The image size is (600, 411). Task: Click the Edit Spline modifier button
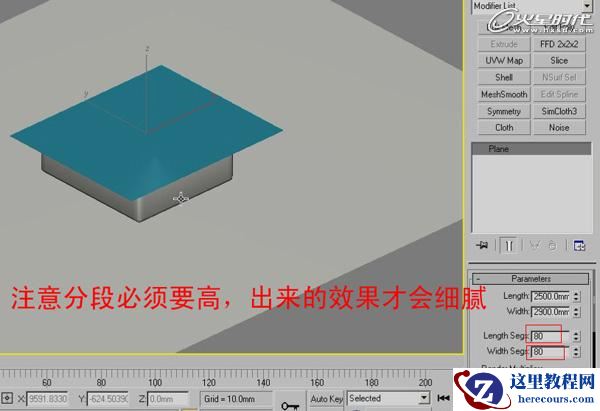pyautogui.click(x=559, y=94)
